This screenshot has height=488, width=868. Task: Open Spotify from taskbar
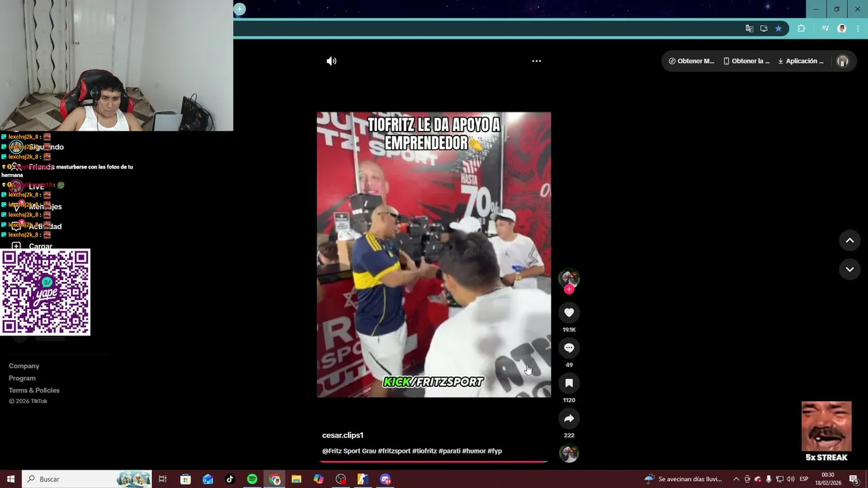(252, 479)
